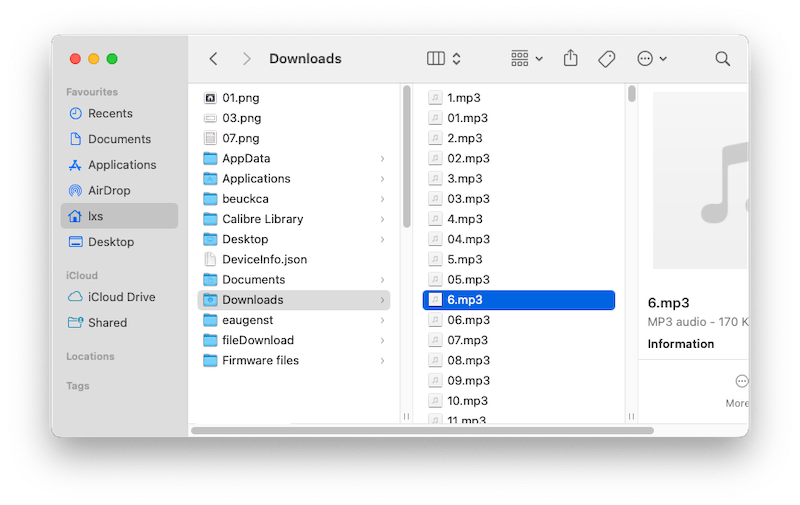Open AirDrop in the sidebar
The width and height of the screenshot is (800, 505).
point(109,190)
